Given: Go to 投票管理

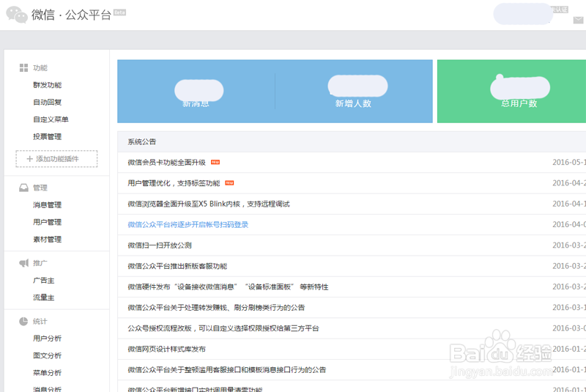Looking at the screenshot, I should tap(48, 136).
